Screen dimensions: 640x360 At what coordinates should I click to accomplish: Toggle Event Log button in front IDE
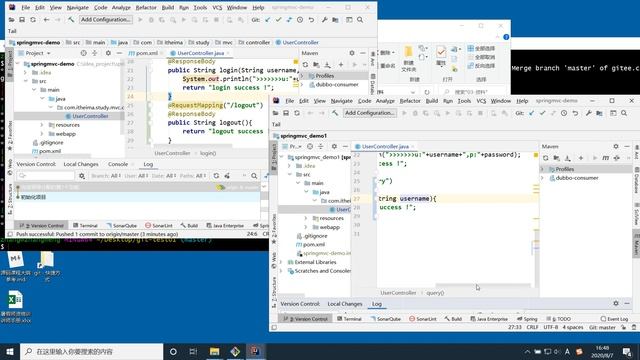[614, 319]
